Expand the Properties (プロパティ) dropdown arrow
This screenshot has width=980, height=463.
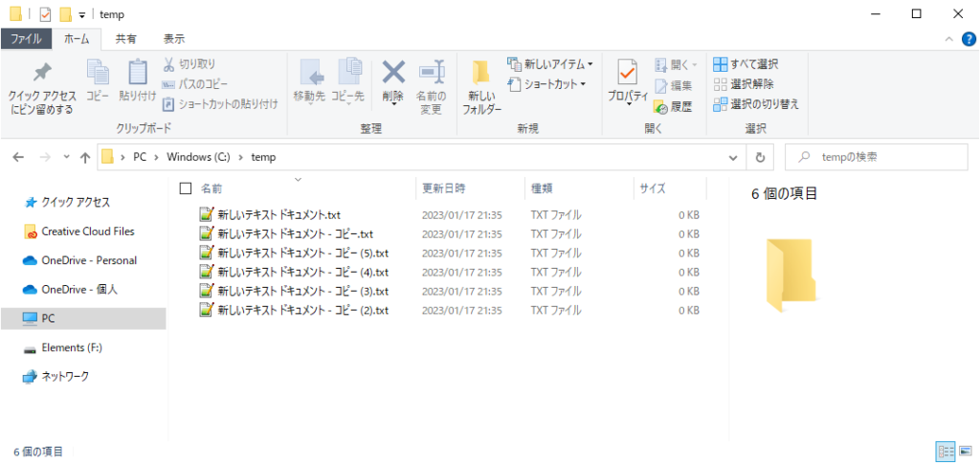628,103
